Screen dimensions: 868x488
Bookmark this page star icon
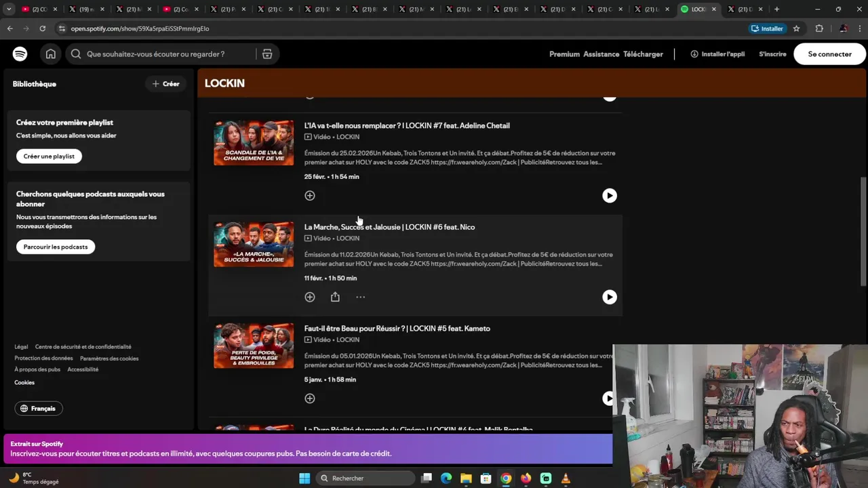[x=796, y=28]
